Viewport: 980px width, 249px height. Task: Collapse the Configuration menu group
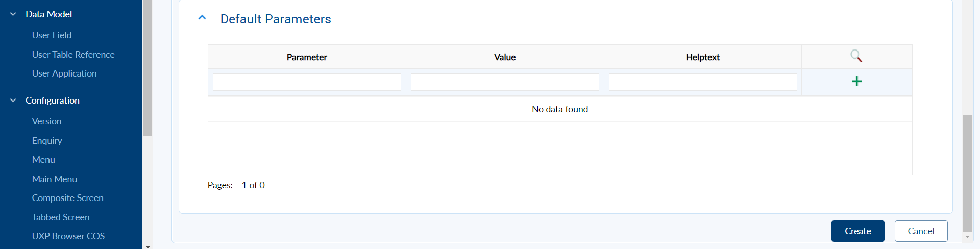[x=13, y=101]
